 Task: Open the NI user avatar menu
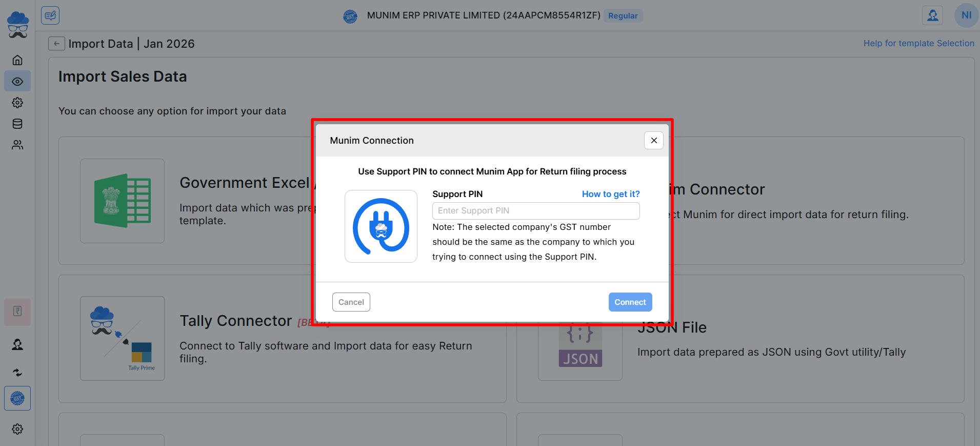(966, 15)
